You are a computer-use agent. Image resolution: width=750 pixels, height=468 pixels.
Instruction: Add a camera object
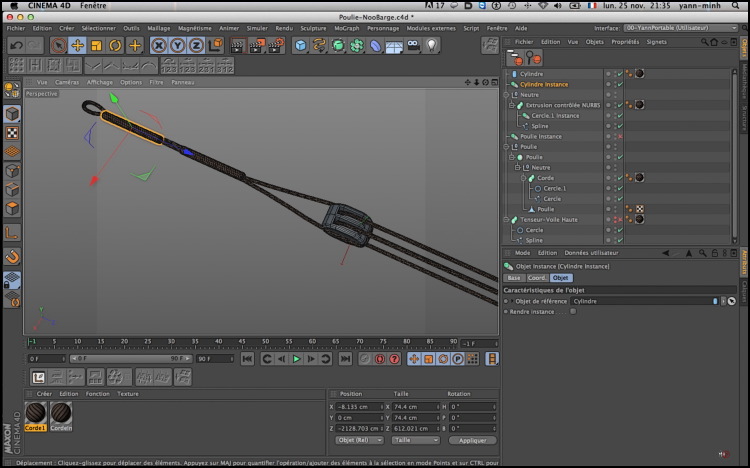(413, 45)
